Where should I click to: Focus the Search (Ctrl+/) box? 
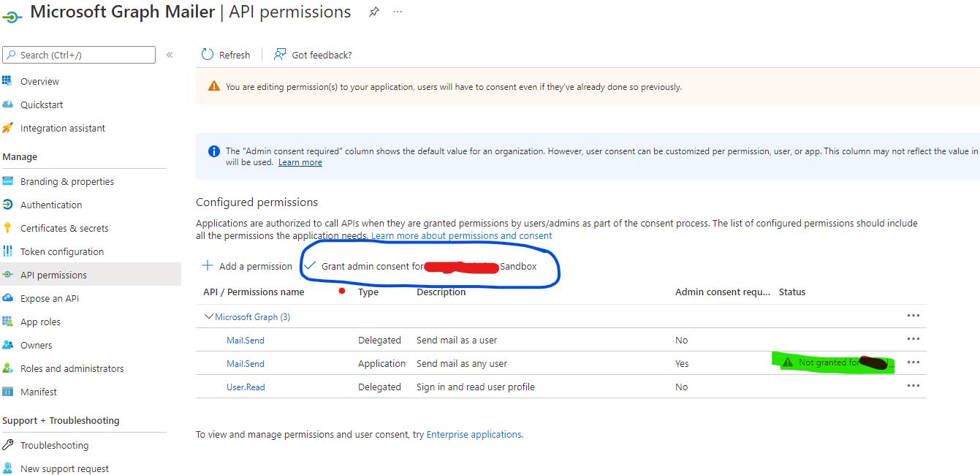[x=79, y=55]
